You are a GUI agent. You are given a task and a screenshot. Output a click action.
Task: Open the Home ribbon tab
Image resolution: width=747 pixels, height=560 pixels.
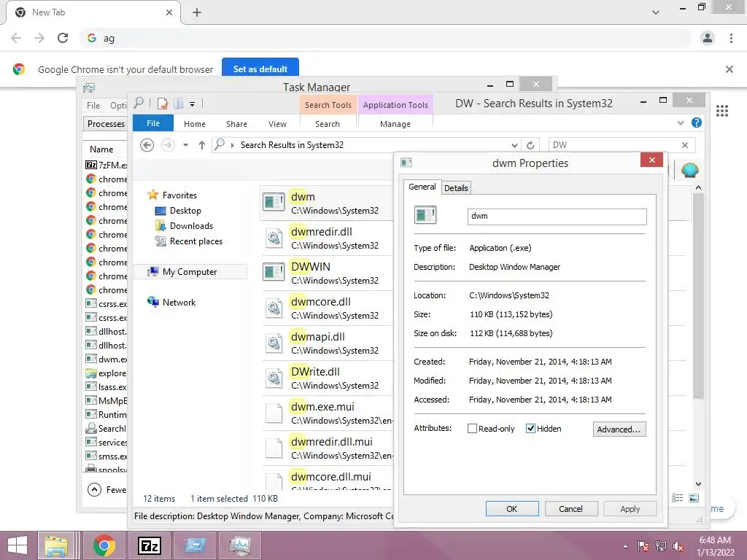(194, 124)
